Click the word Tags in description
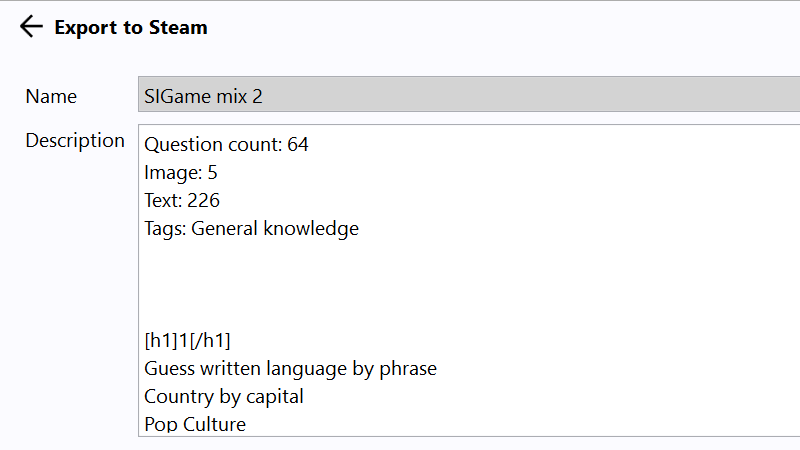Screen dimensions: 800x450 point(165,229)
